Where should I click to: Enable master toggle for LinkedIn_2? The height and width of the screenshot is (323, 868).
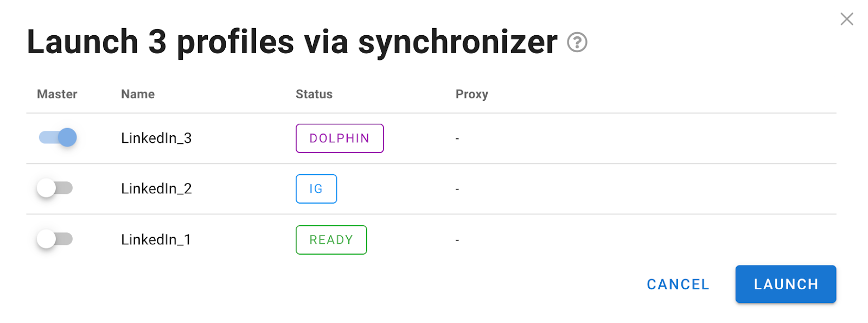[x=55, y=188]
